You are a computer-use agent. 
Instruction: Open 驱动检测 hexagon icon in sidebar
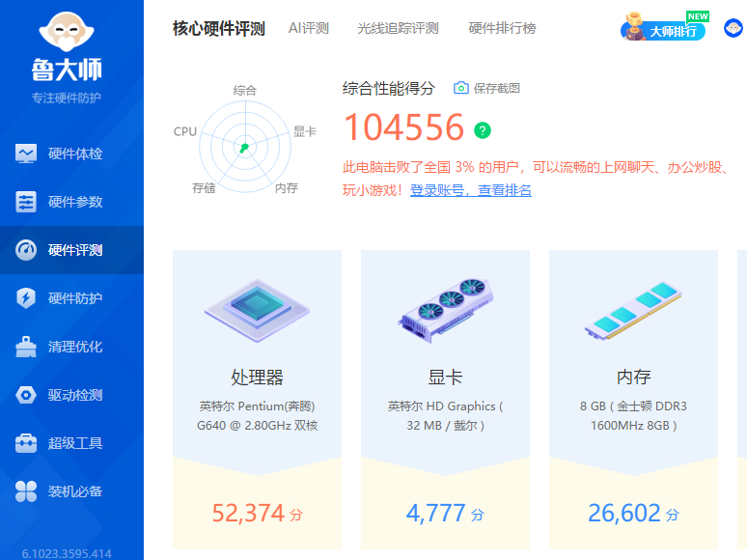tap(26, 395)
